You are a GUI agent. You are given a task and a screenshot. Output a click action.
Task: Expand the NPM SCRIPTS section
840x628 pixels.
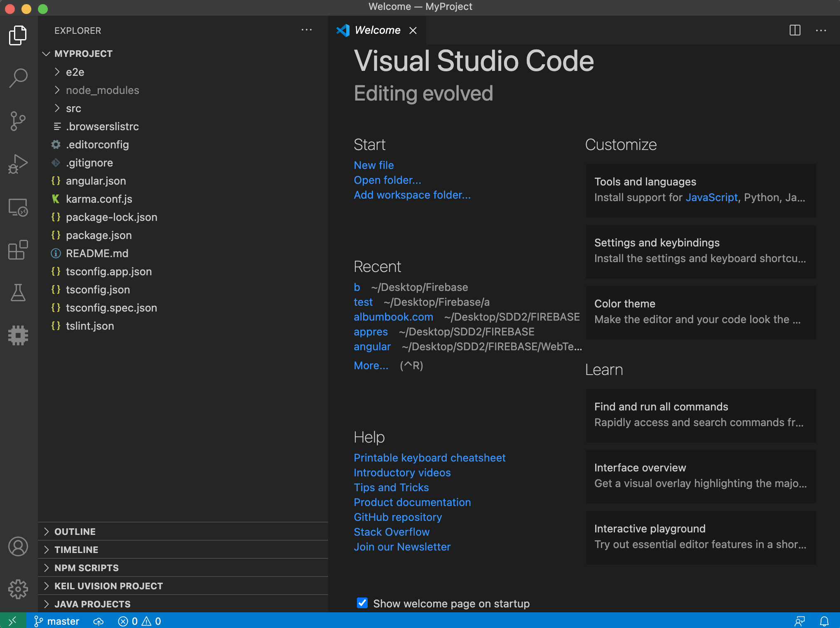pos(87,568)
